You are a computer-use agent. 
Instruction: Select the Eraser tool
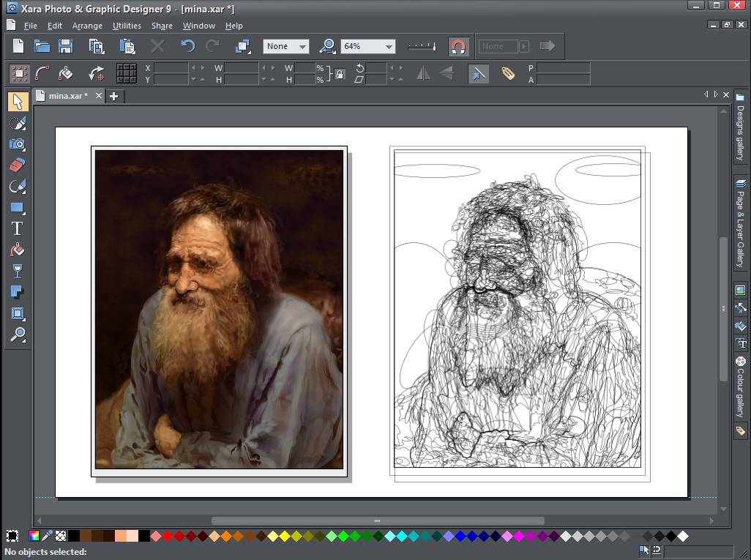pyautogui.click(x=18, y=165)
